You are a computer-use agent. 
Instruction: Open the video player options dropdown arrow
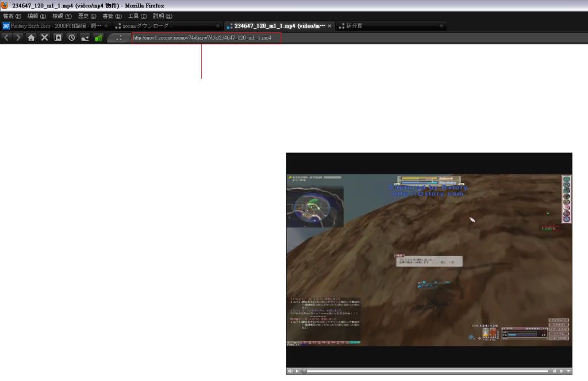click(x=568, y=371)
